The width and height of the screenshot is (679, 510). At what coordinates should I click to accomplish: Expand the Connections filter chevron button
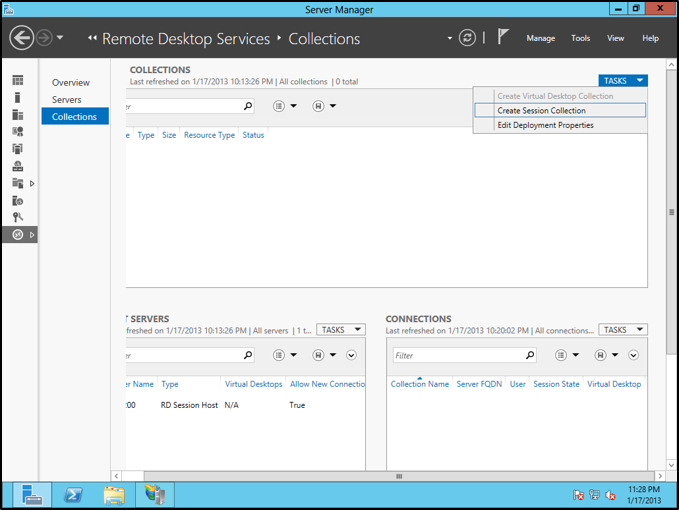click(x=633, y=355)
